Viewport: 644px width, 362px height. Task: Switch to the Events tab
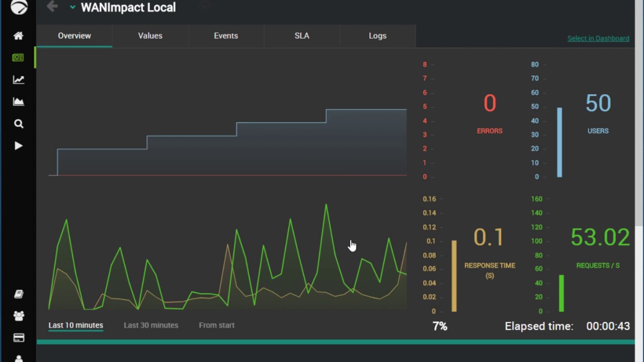226,36
